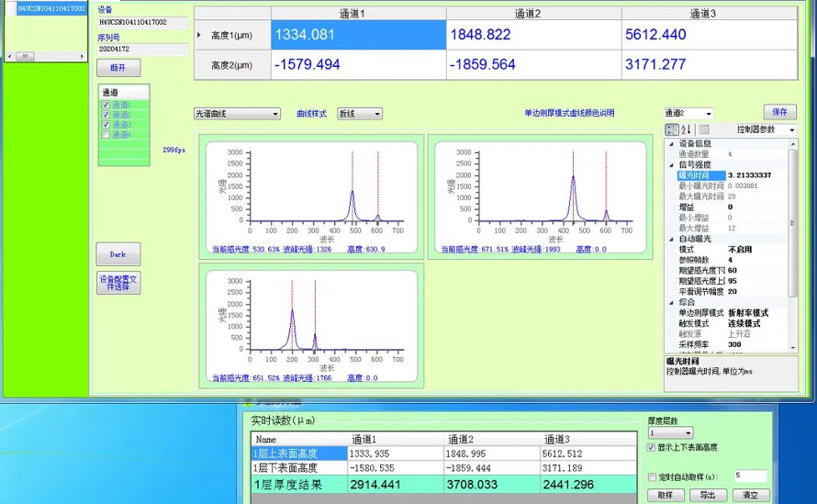Click the 清空 clear button
The height and width of the screenshot is (504, 817).
coord(750,495)
